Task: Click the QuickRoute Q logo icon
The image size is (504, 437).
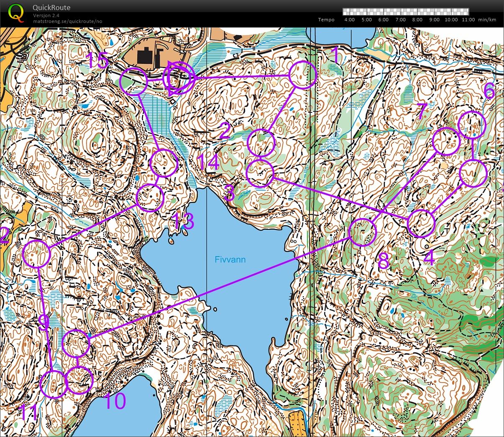Action: [x=16, y=12]
